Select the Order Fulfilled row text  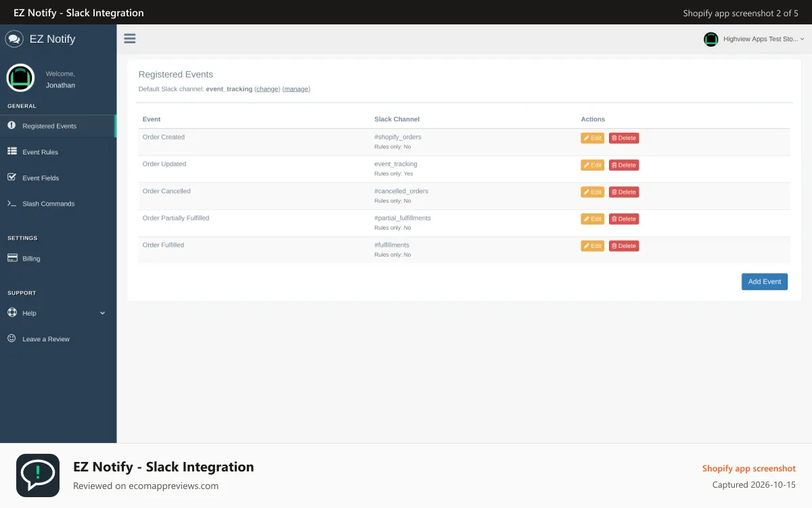pyautogui.click(x=163, y=245)
